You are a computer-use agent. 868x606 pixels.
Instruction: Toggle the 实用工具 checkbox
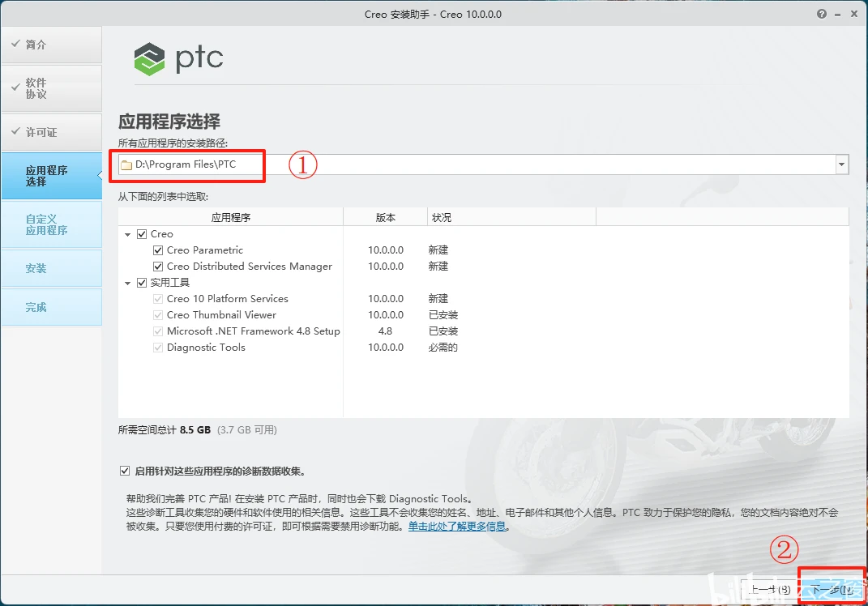click(140, 282)
